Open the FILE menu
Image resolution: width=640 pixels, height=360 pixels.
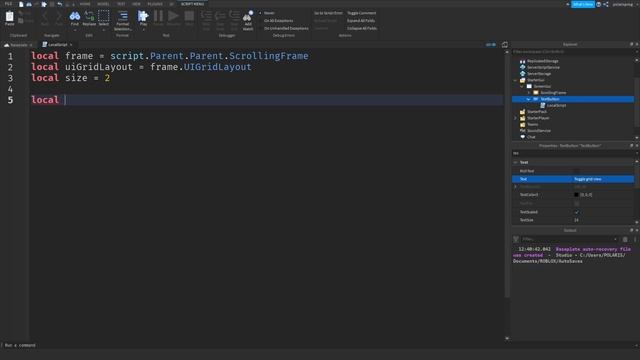coord(8,4)
